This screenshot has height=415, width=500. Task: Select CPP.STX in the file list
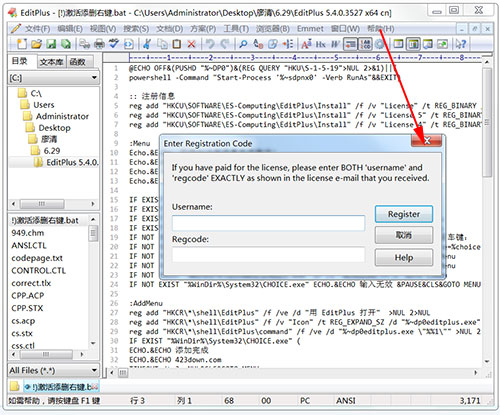tap(27, 308)
